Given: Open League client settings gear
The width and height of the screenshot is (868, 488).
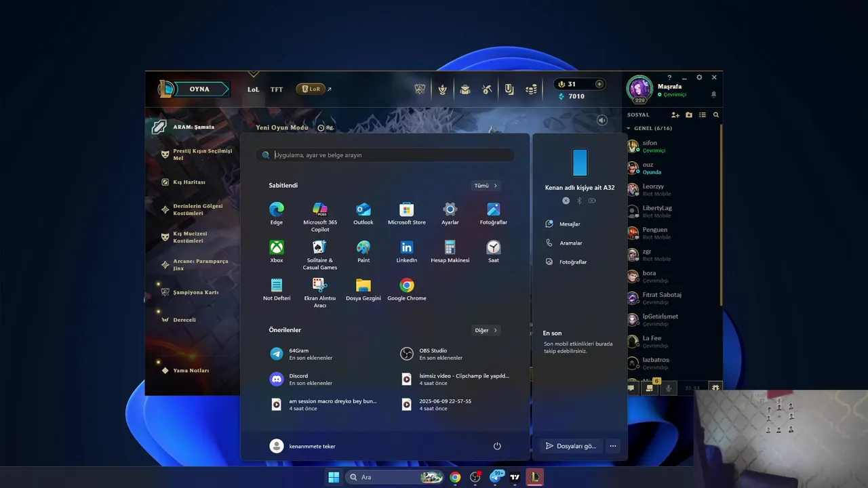Looking at the screenshot, I should tap(699, 77).
